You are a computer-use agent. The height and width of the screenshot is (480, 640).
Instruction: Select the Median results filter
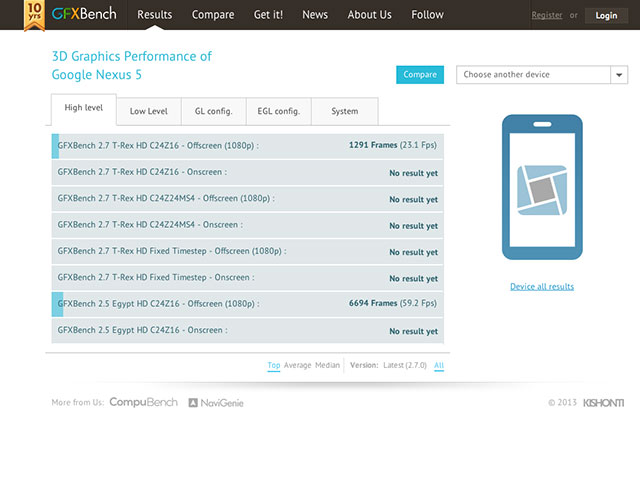pyautogui.click(x=327, y=365)
